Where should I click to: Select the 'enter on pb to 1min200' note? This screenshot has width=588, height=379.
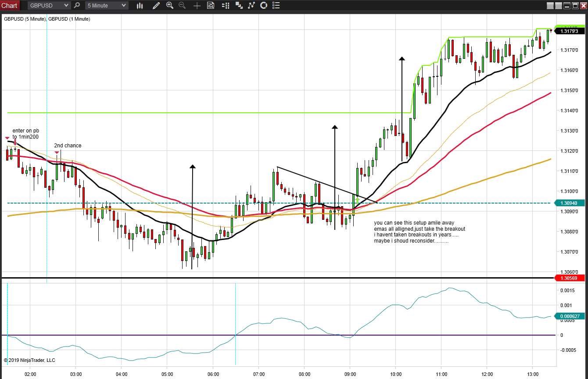tap(25, 134)
